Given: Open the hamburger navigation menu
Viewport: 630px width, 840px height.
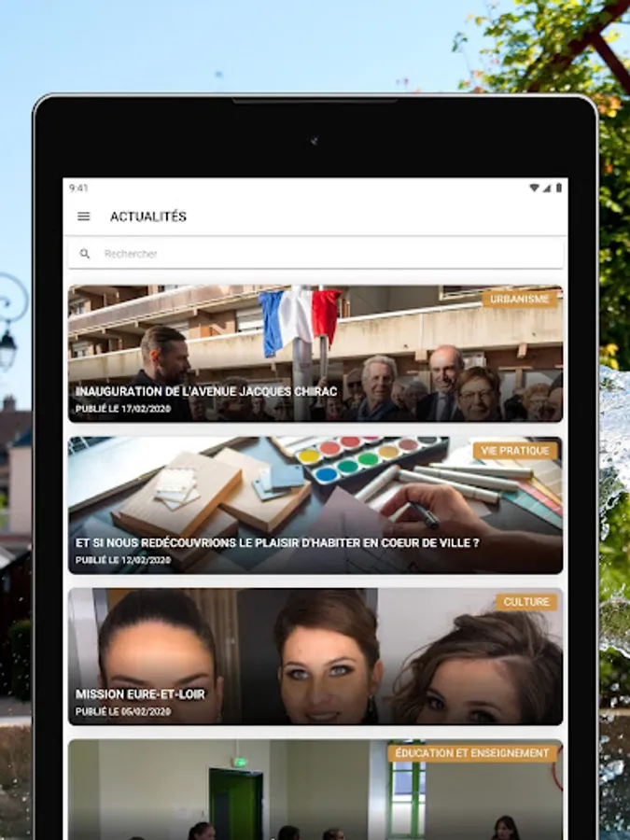Looking at the screenshot, I should (x=84, y=217).
